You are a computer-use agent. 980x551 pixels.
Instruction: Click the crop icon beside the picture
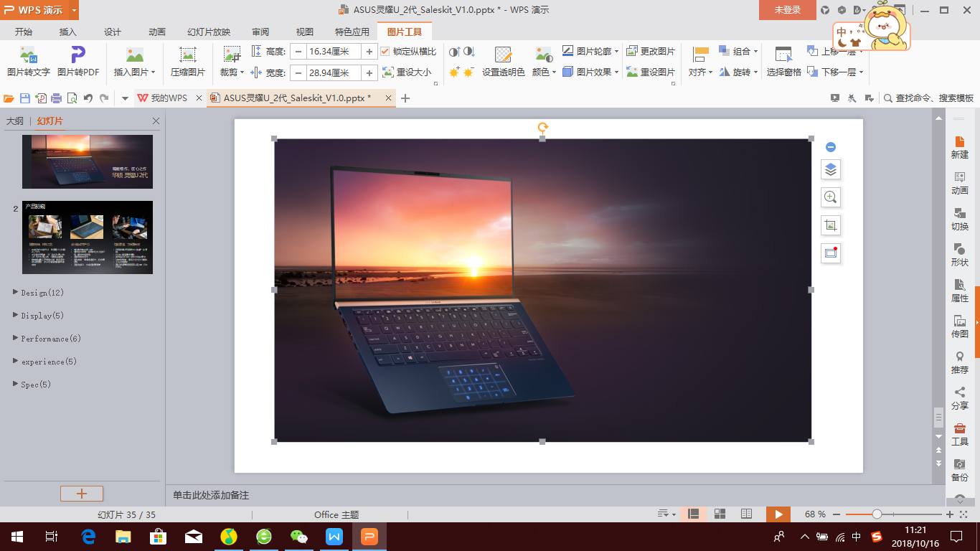coord(831,225)
